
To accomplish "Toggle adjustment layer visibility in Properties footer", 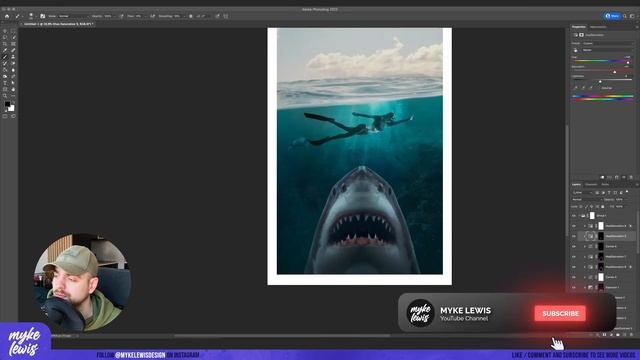I will 624,177.
